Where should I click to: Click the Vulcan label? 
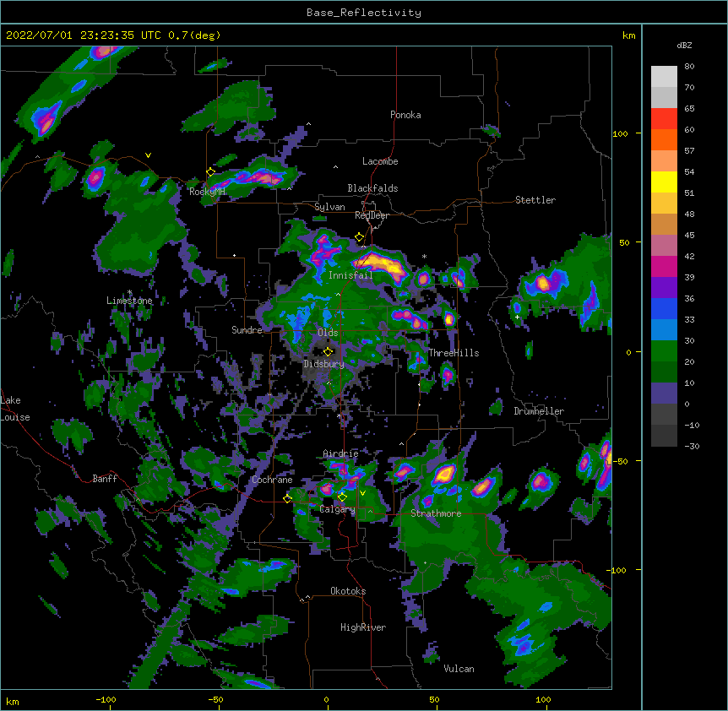click(459, 669)
